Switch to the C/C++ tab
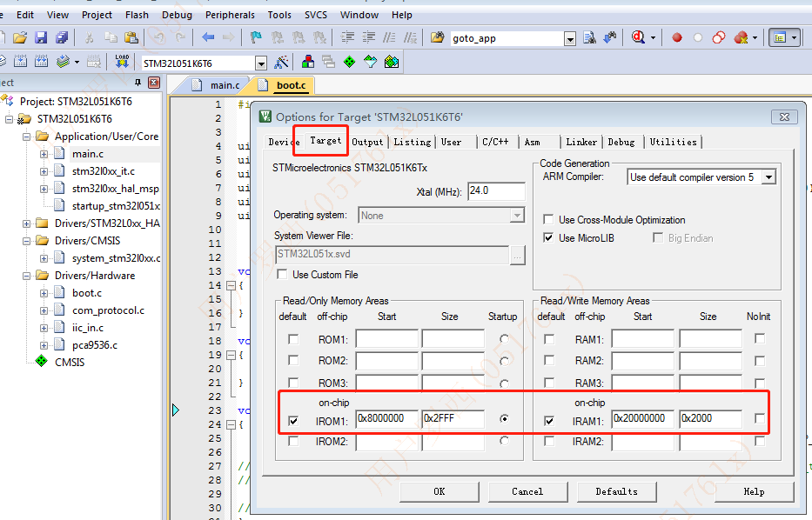 tap(495, 142)
